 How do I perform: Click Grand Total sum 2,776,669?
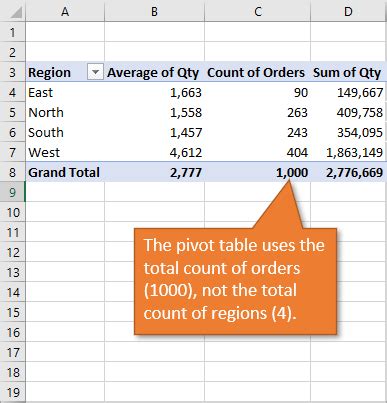coord(348,172)
